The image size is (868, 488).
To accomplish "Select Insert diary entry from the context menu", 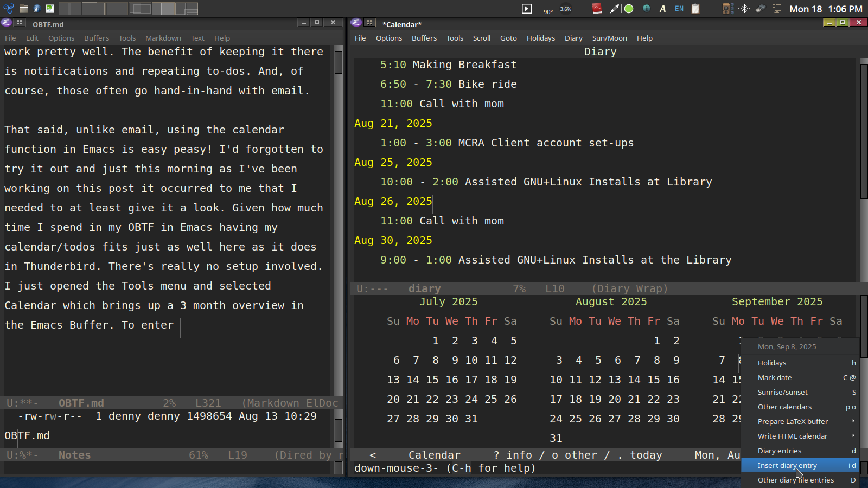I will point(787,465).
